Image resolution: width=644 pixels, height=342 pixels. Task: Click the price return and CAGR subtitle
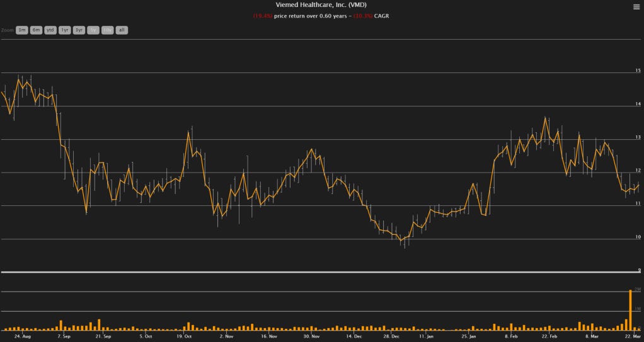point(321,16)
